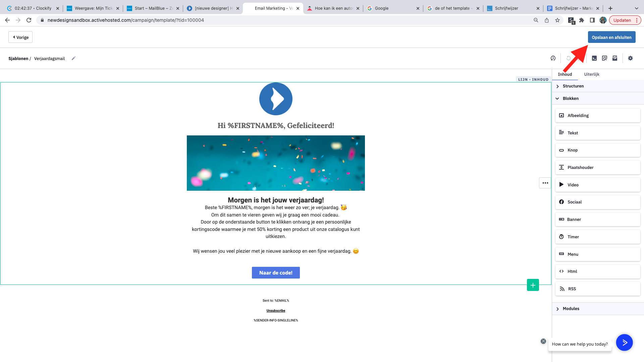Image resolution: width=644 pixels, height=362 pixels.
Task: Click the Updaten browser button
Action: (625, 20)
